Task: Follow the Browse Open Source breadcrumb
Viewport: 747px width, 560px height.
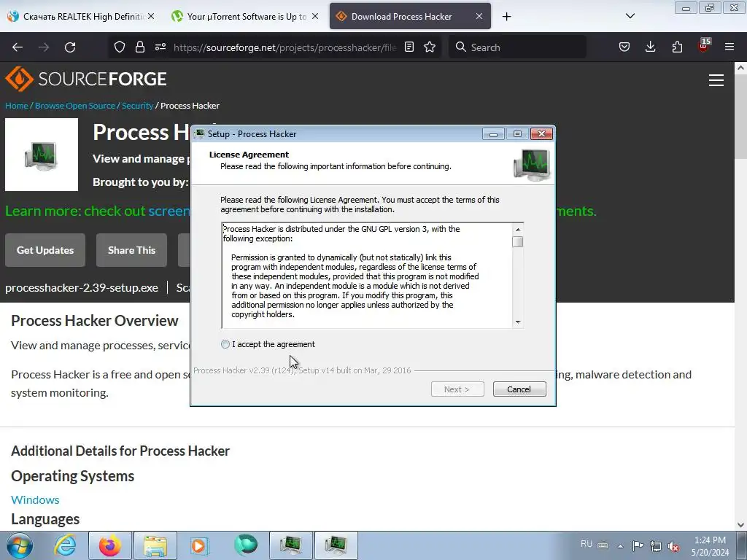Action: pyautogui.click(x=75, y=106)
